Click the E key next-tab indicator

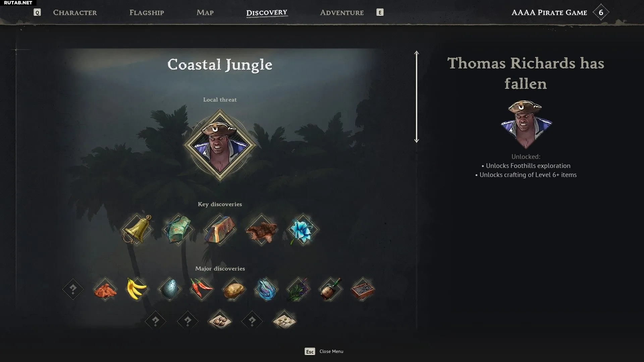click(380, 12)
